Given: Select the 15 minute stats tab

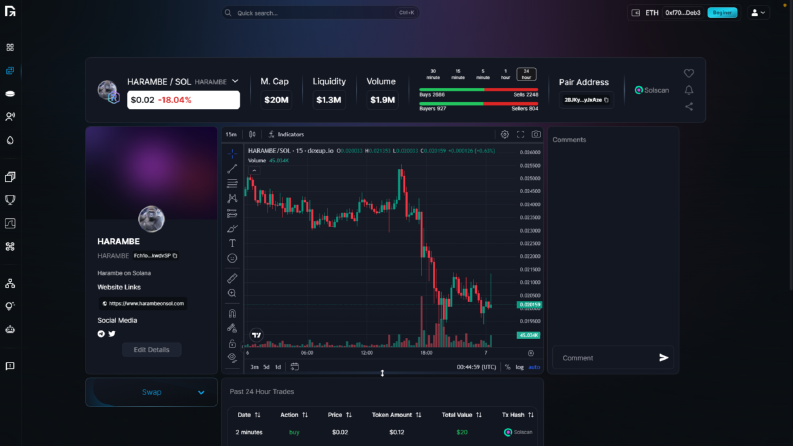Looking at the screenshot, I should tap(458, 74).
